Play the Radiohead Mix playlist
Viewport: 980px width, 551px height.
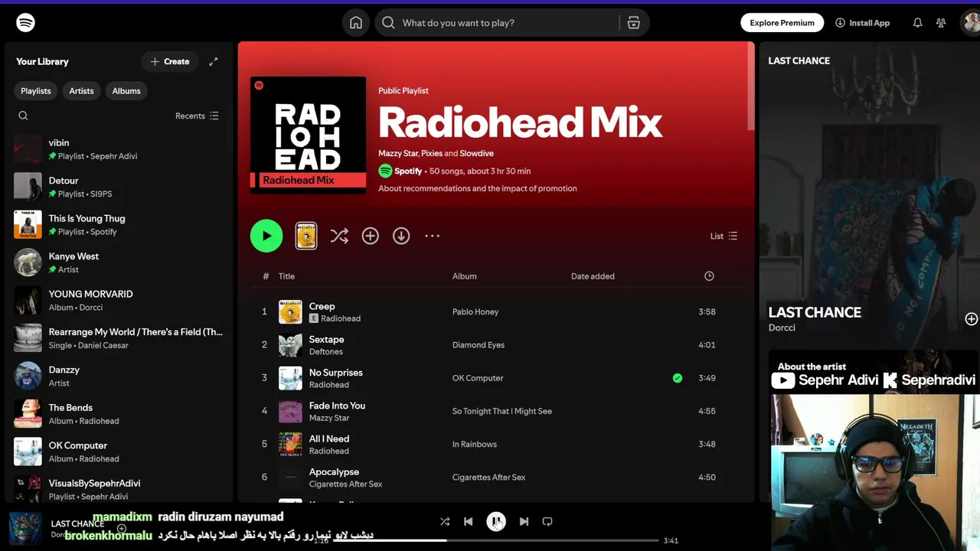(266, 236)
